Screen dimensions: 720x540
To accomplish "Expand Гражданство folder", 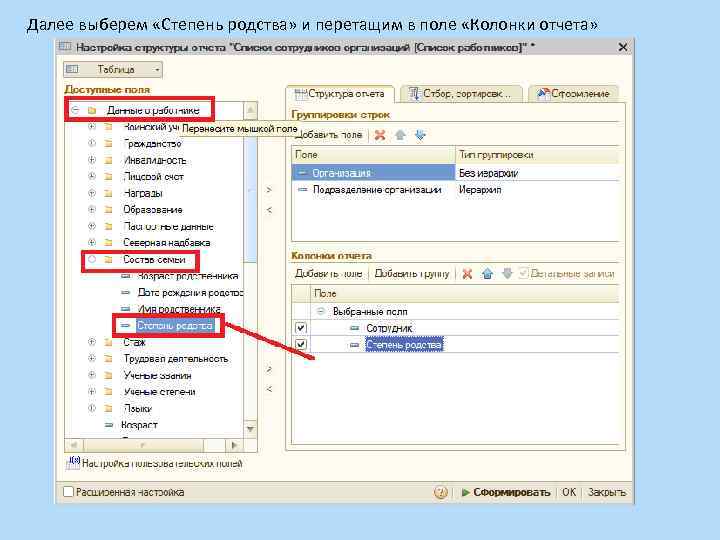I will click(x=92, y=143).
